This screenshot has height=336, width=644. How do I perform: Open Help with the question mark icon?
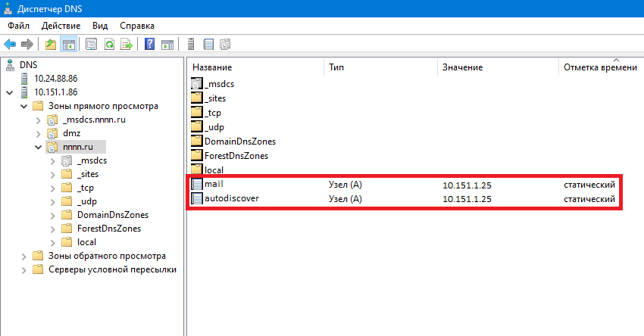[149, 44]
